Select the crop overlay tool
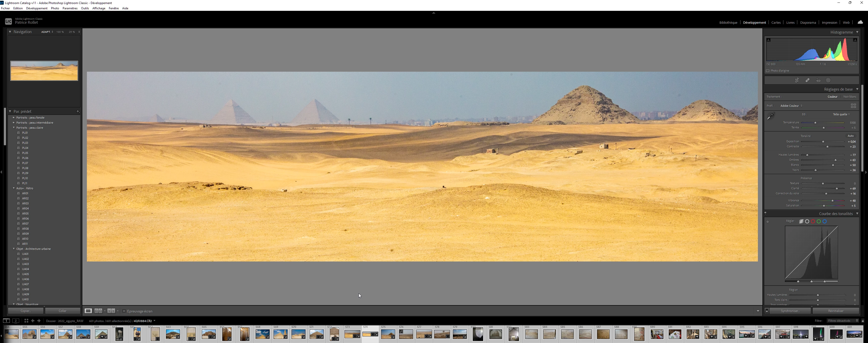This screenshot has width=868, height=343. pos(797,81)
